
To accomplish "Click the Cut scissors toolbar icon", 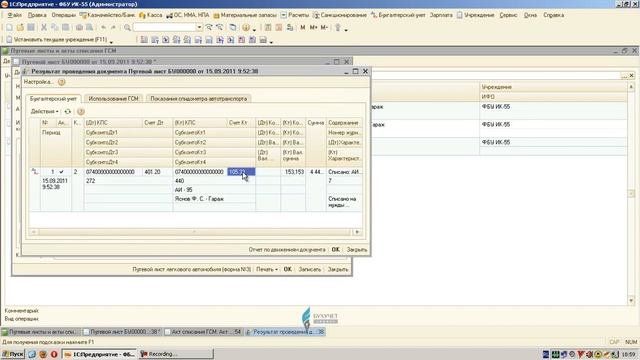I will coord(44,27).
